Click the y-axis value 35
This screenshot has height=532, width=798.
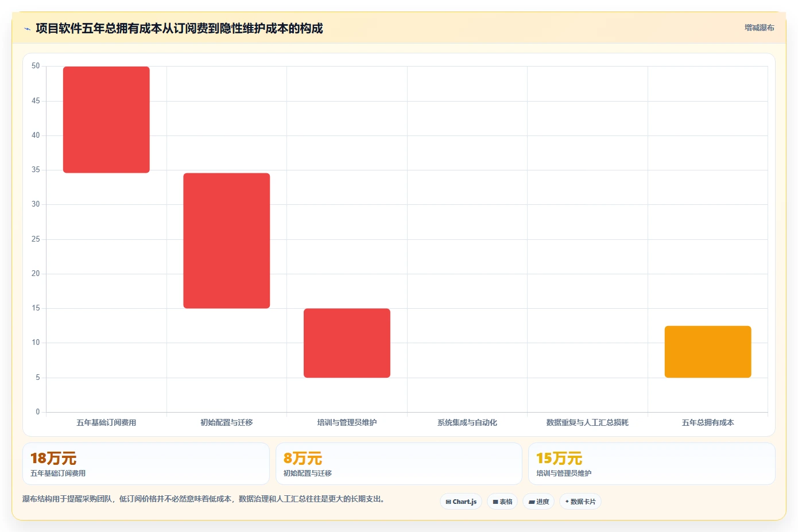click(36, 170)
